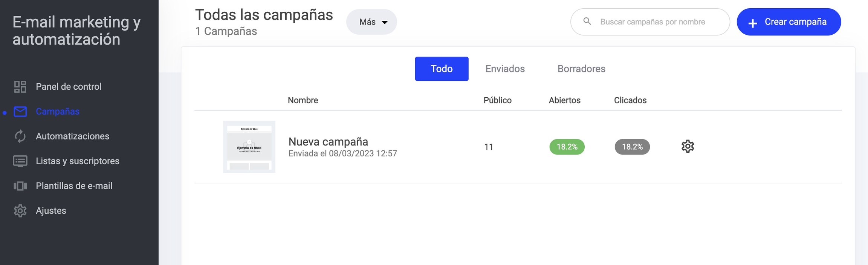This screenshot has width=868, height=265.
Task: Click the Listas y suscriptores list icon
Action: tap(20, 161)
